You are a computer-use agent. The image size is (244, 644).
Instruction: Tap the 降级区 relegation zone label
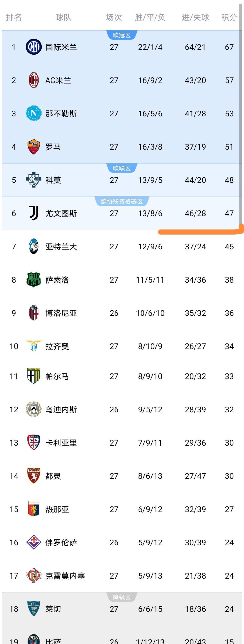click(122, 597)
